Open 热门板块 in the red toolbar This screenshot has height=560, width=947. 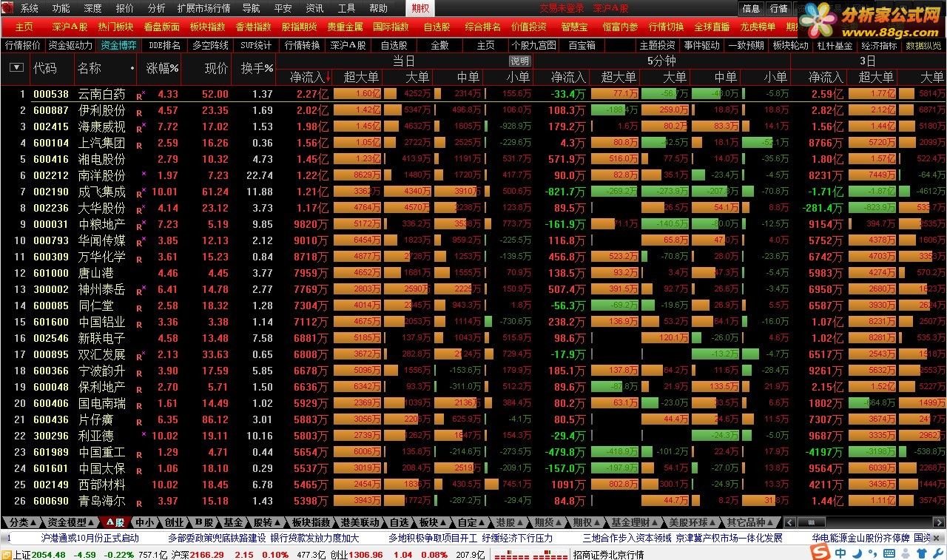coord(116,27)
